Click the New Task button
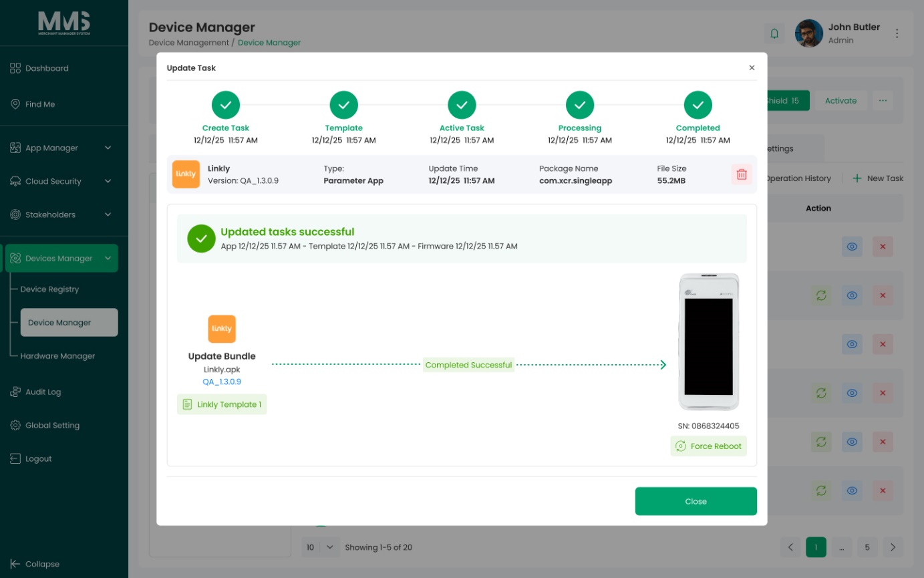 (878, 178)
